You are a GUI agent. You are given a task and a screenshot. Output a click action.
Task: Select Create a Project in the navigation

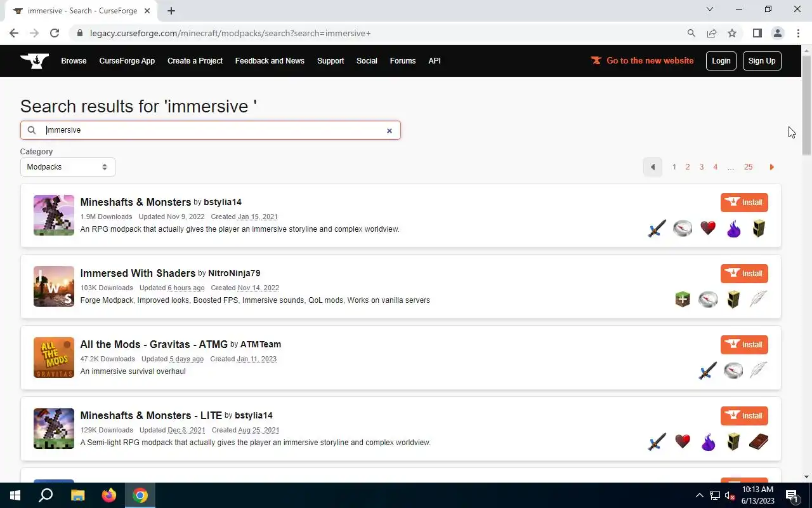point(195,61)
